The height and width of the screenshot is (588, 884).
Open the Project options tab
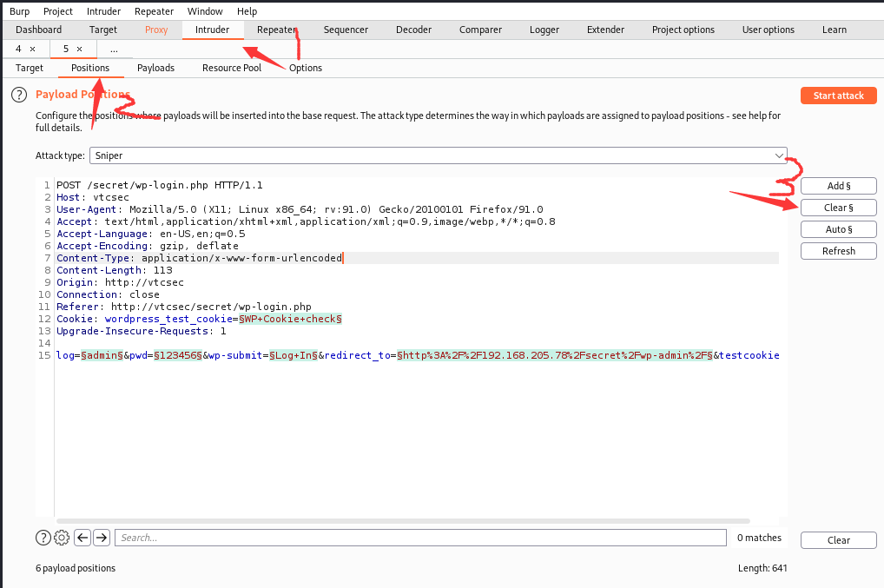pyautogui.click(x=683, y=30)
